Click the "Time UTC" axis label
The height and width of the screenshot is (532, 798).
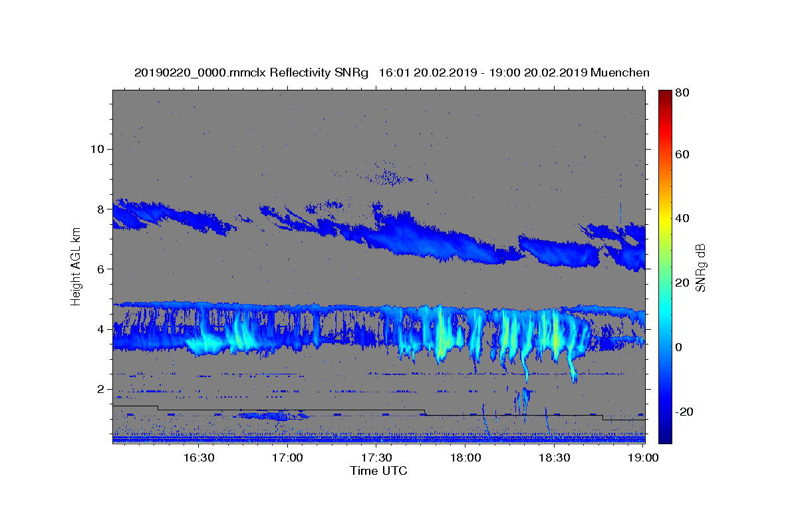pos(378,471)
